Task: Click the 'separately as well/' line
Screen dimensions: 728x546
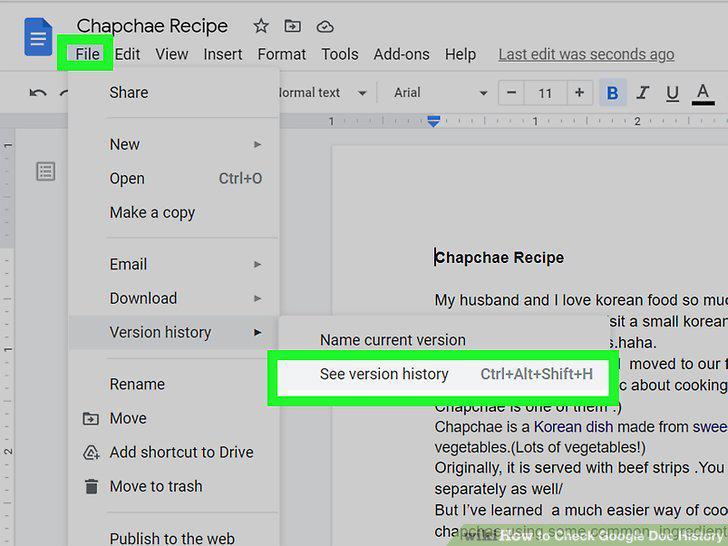Action: click(499, 489)
